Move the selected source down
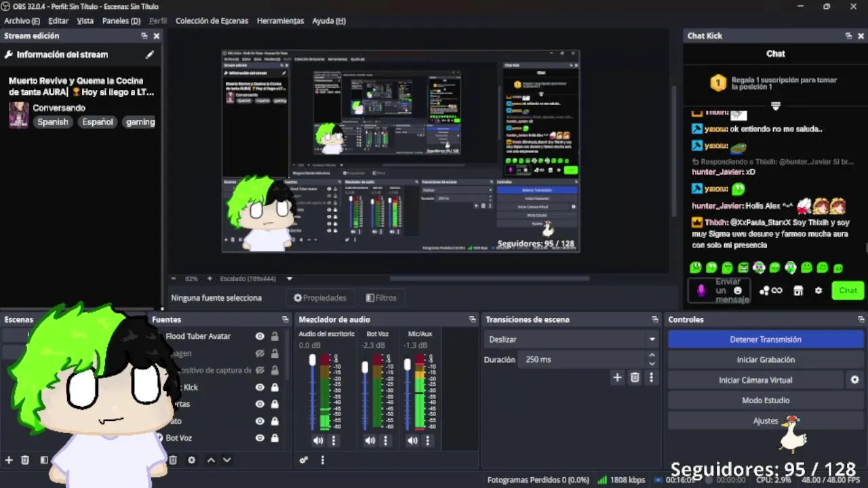Screen dimensions: 868x488 (226, 460)
